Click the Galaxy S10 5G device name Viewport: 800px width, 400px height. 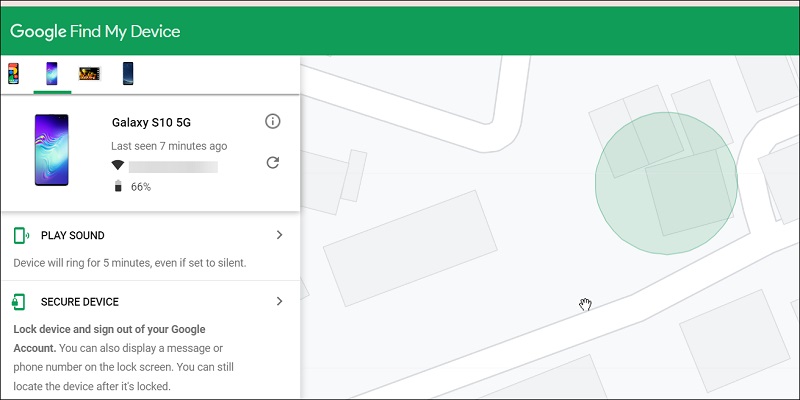152,122
